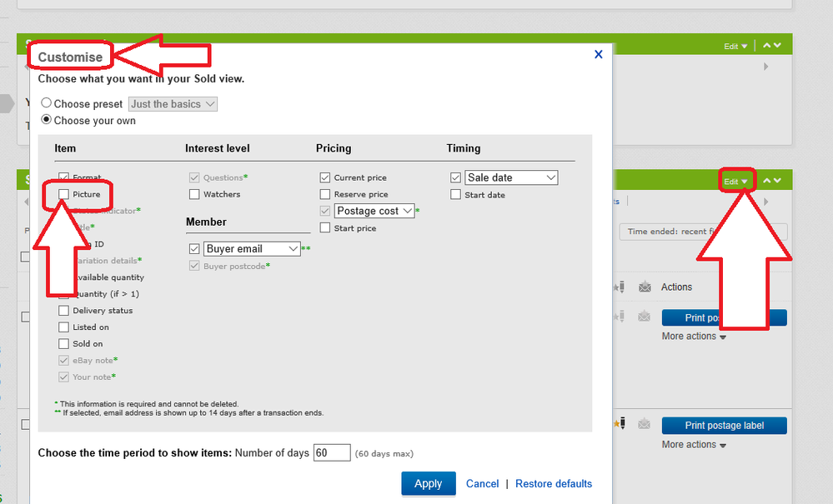
Task: Expand More actions under the bottom Print postage label
Action: coord(694,445)
